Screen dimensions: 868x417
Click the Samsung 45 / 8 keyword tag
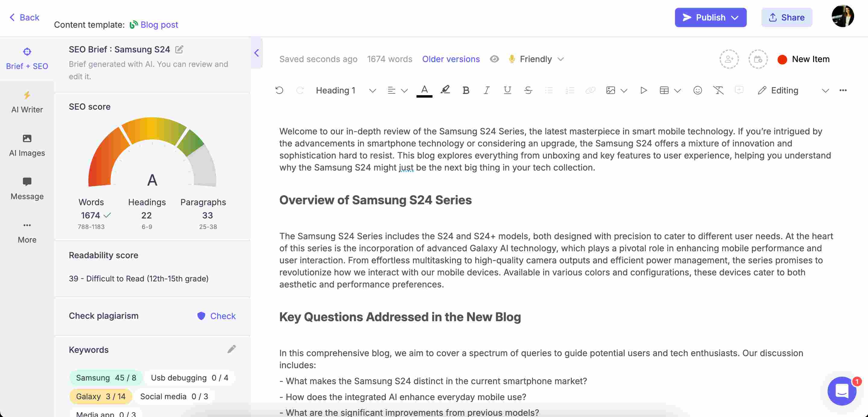click(x=106, y=378)
